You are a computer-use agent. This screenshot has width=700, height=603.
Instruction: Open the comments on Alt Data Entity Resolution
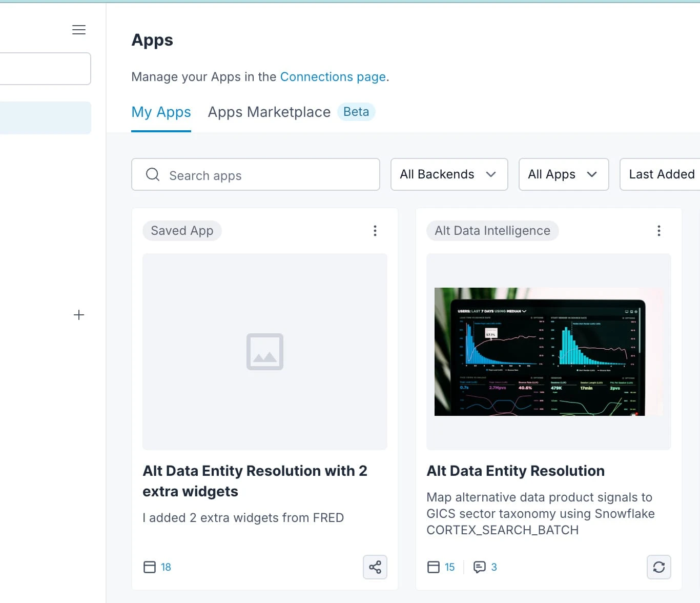[480, 567]
